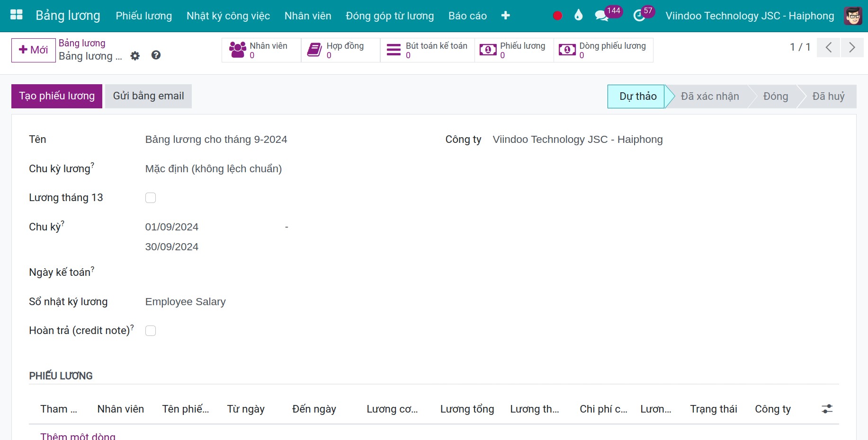Open Phiếu lương menu

144,16
